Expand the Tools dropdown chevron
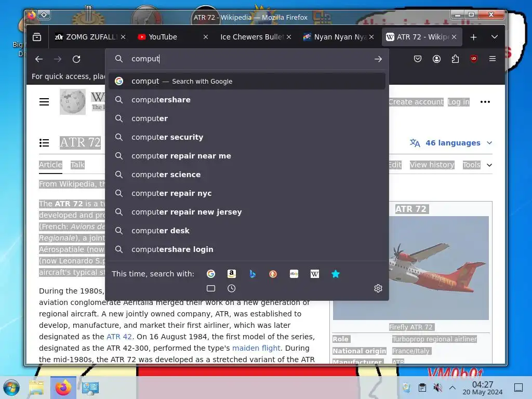Image resolution: width=532 pixels, height=399 pixels. [489, 165]
